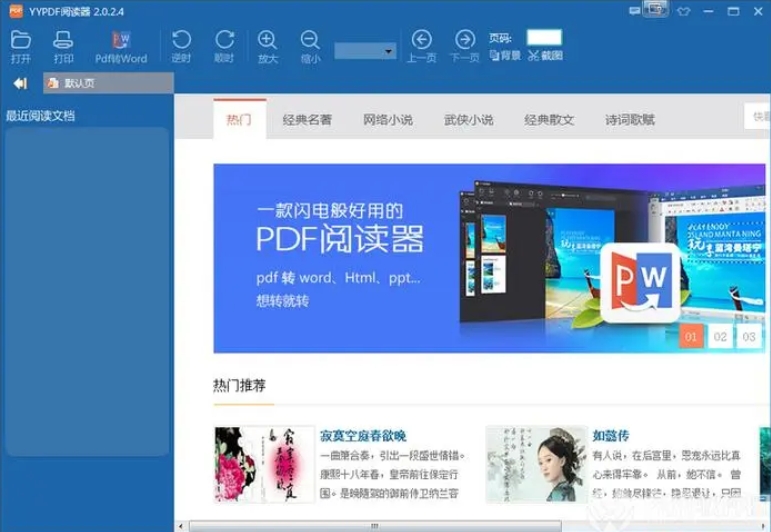Click the 页码 page number field

(x=544, y=37)
